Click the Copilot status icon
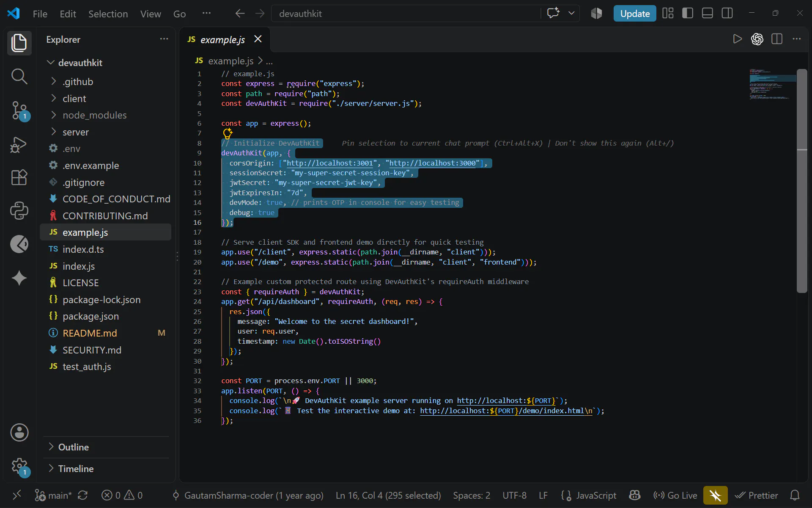 (x=634, y=495)
